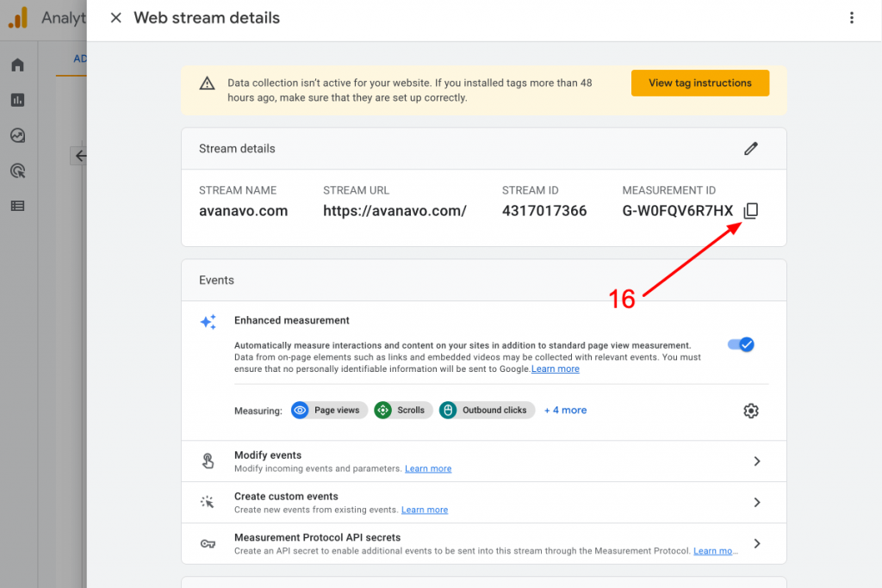Click the mouse icon in Outbound clicks chip
The width and height of the screenshot is (882, 588).
pyautogui.click(x=448, y=411)
